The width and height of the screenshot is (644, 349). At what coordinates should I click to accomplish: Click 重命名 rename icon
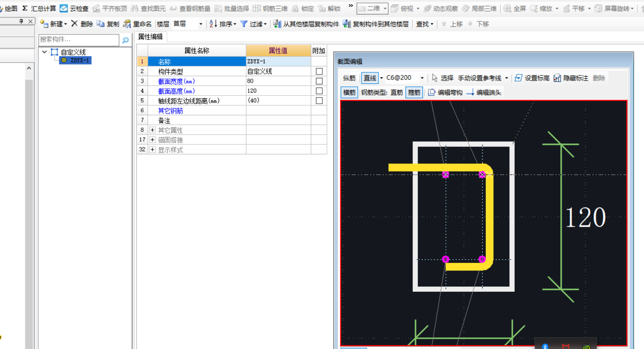127,24
